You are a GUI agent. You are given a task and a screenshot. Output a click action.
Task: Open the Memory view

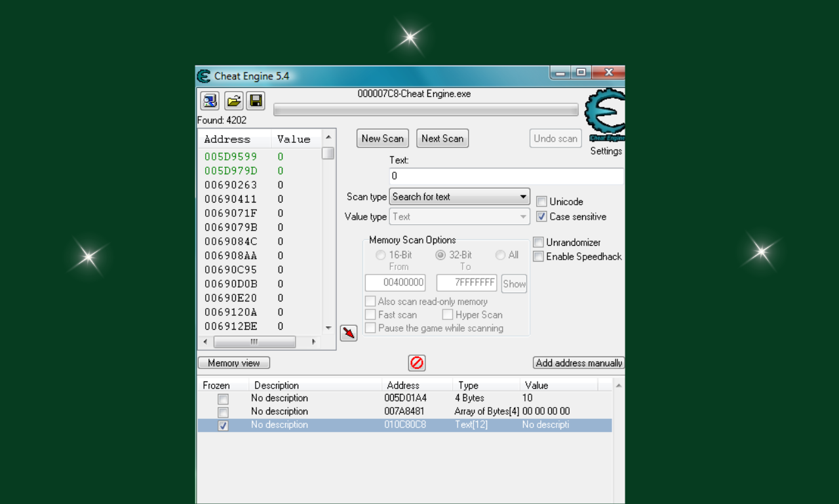point(234,363)
